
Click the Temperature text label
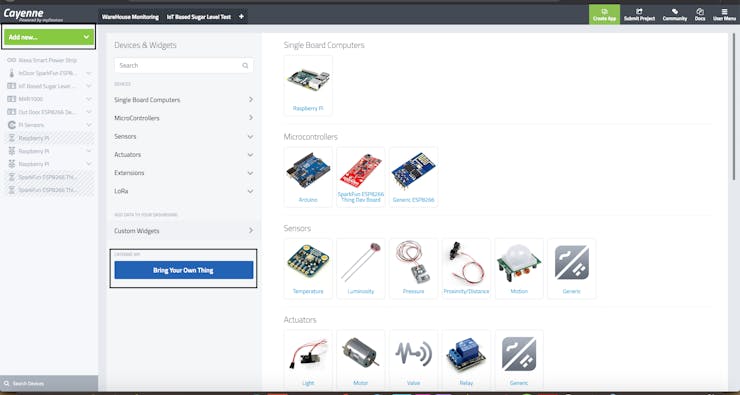(x=308, y=291)
